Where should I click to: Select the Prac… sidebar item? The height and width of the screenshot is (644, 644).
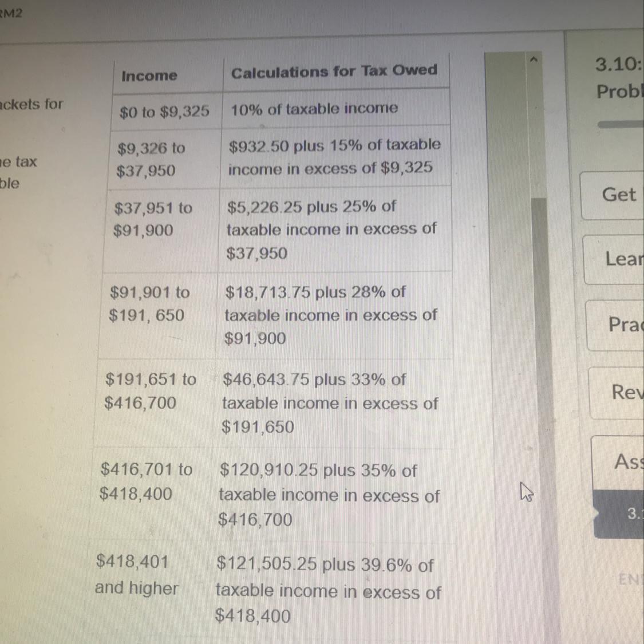(x=616, y=325)
